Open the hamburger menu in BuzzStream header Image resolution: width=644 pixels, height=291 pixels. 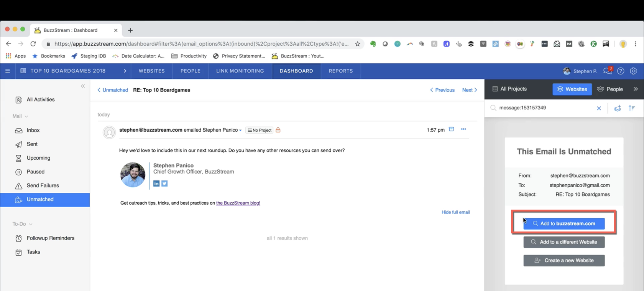[8, 71]
